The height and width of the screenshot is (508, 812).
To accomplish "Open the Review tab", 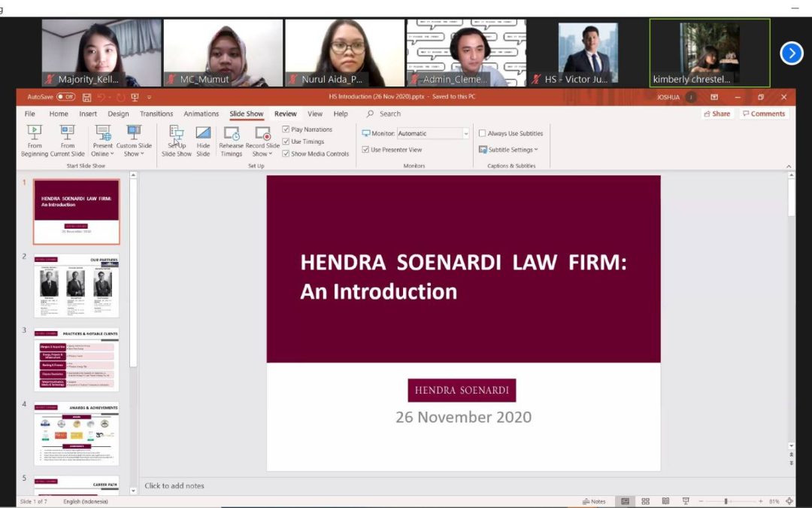I will (x=285, y=114).
